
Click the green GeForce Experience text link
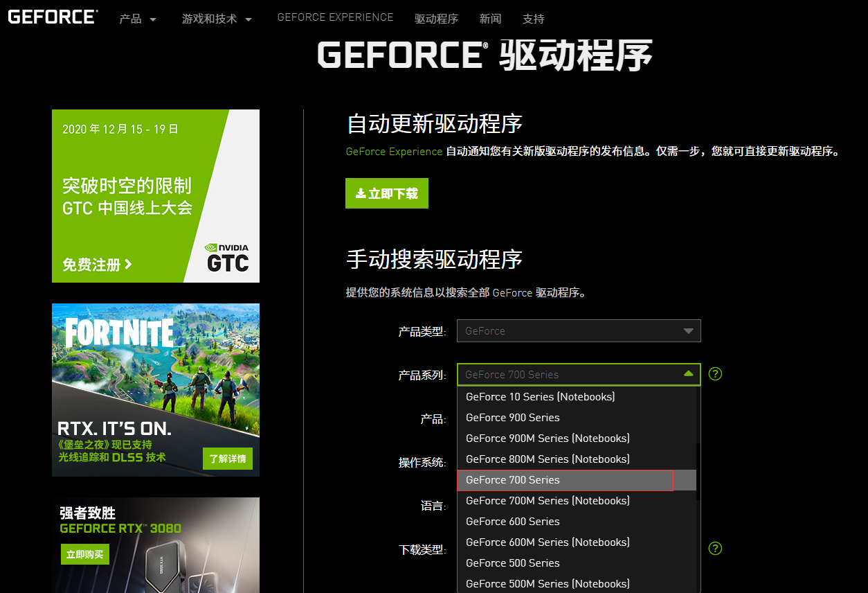click(394, 151)
